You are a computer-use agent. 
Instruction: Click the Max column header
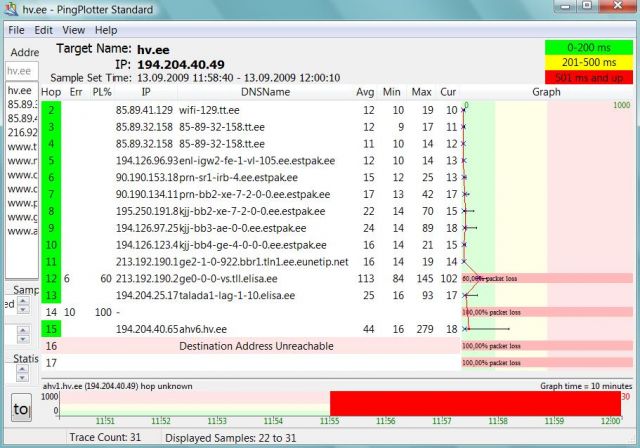(421, 92)
